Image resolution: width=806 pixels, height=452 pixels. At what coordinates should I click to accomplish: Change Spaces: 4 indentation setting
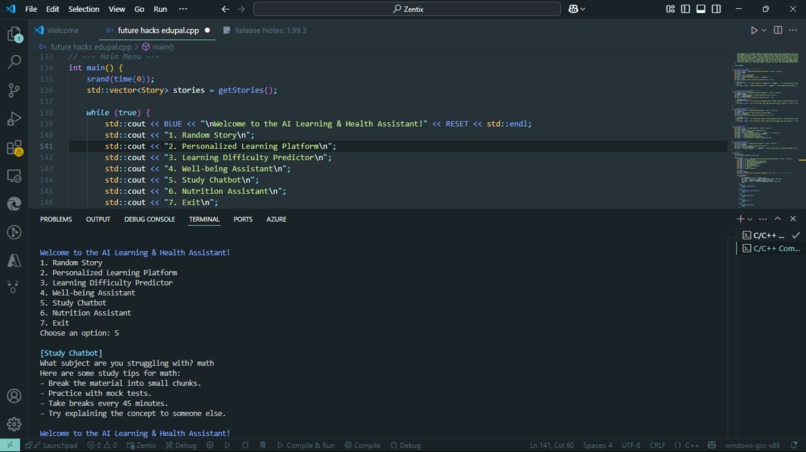point(597,445)
